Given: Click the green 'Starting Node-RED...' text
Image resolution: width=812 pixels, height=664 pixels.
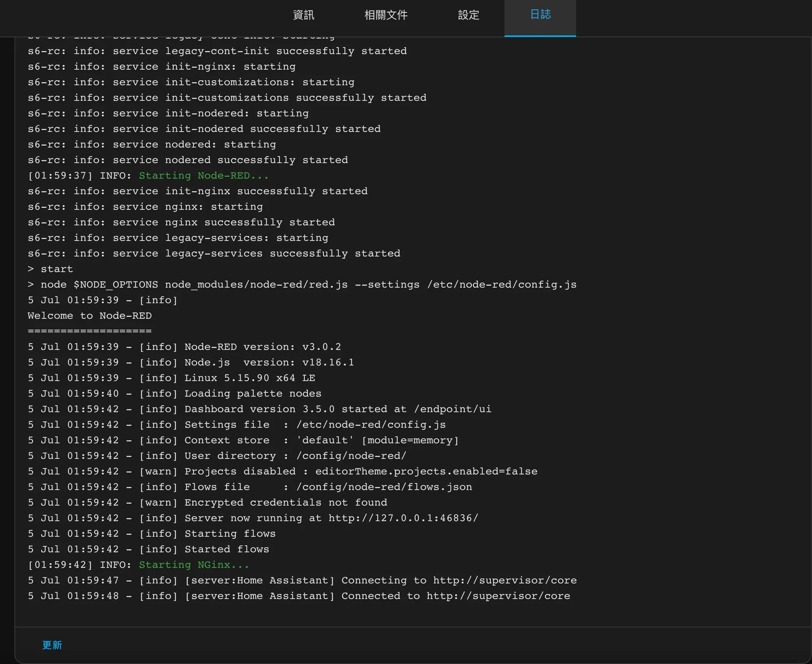Looking at the screenshot, I should coord(204,176).
